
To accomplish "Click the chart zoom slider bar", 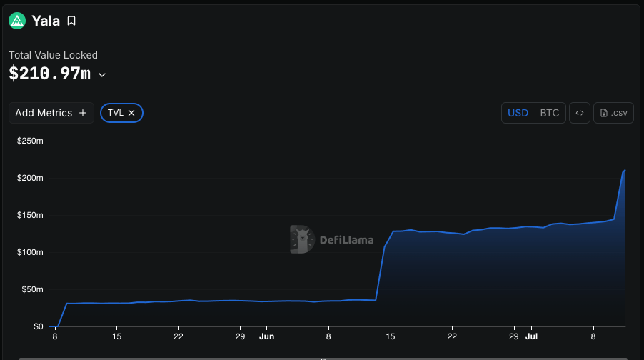I will 323,359.
